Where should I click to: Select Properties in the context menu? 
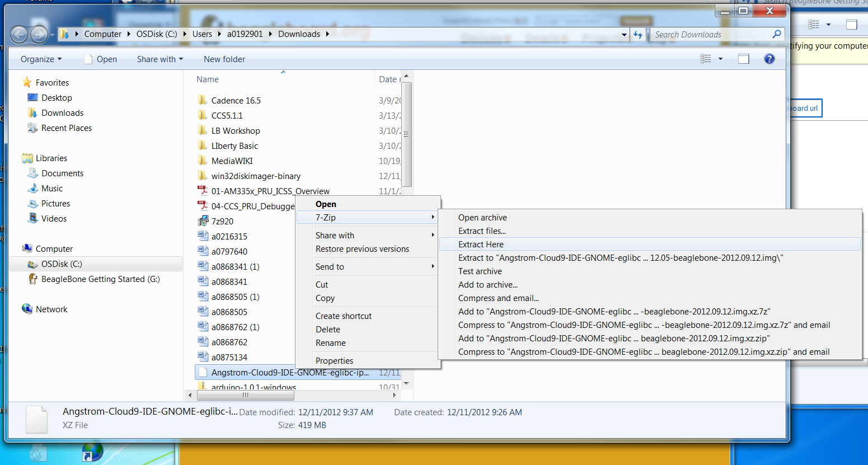click(334, 361)
